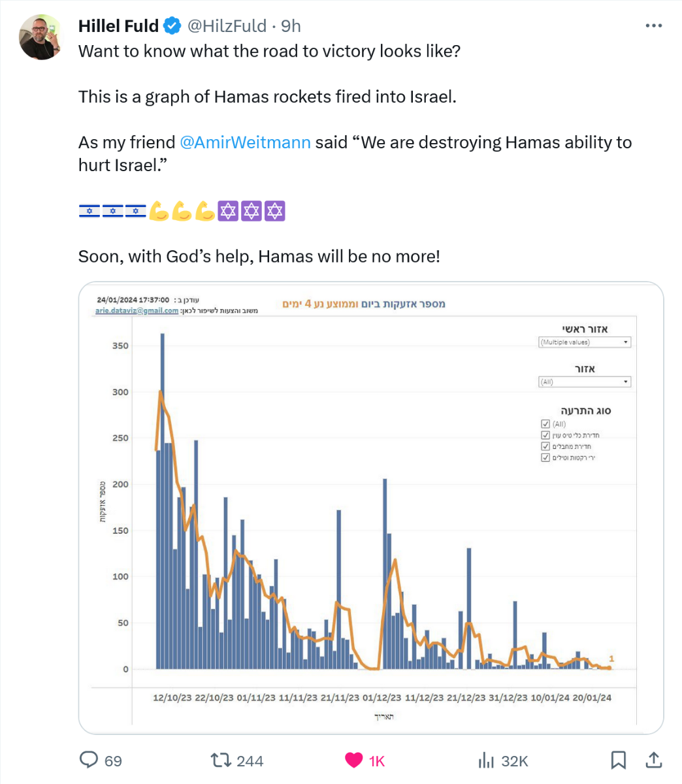
Task: Repost this tweet with 244 reposts
Action: click(221, 760)
